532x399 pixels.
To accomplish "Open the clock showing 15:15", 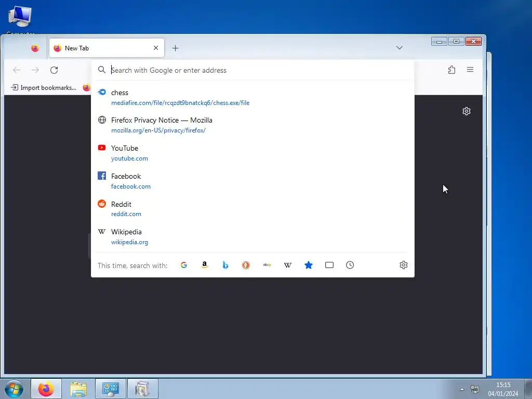I will pos(503,389).
